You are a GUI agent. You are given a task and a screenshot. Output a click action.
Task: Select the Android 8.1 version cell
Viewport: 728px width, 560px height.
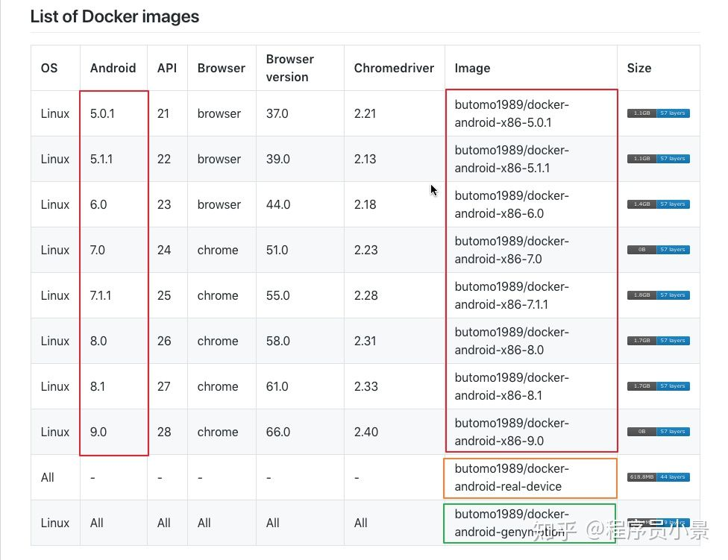click(x=98, y=386)
